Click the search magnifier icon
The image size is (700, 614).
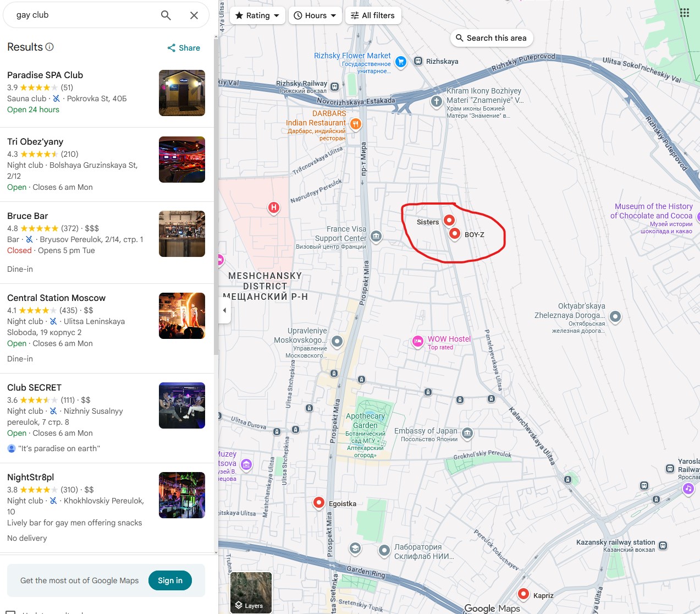tap(166, 15)
